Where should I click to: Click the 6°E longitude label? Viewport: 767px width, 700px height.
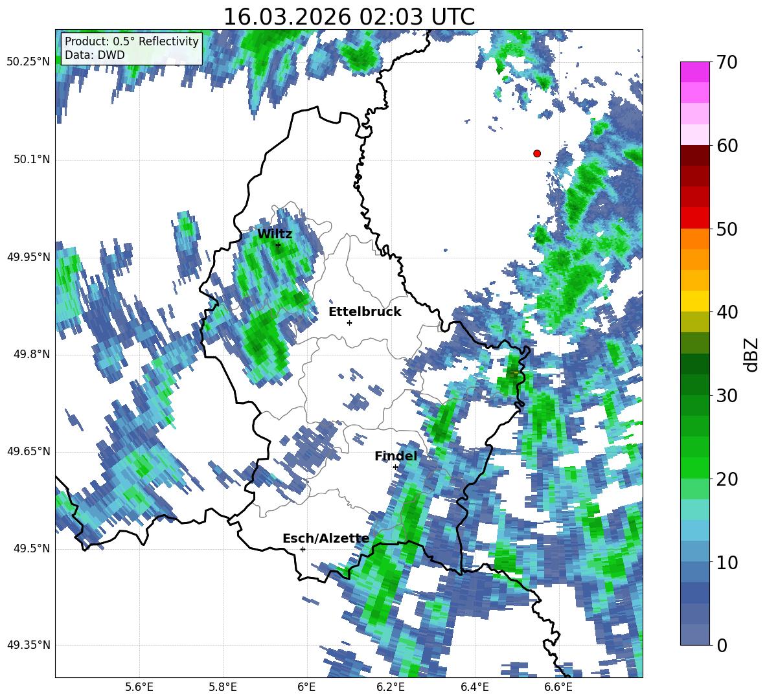coord(306,687)
